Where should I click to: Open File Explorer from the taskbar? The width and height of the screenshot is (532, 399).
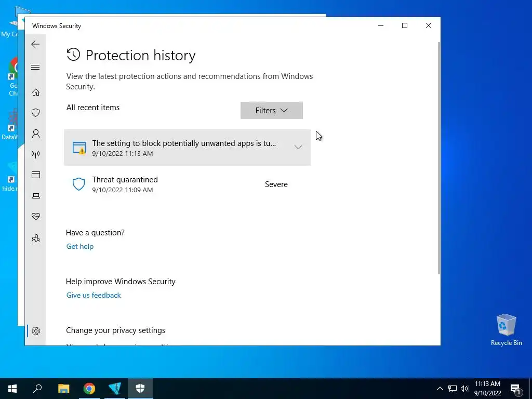[63, 389]
